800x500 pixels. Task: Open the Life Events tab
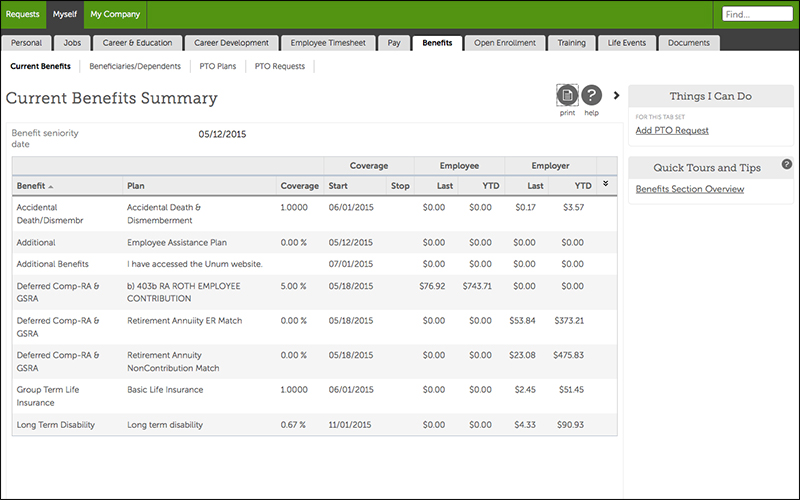pyautogui.click(x=627, y=43)
